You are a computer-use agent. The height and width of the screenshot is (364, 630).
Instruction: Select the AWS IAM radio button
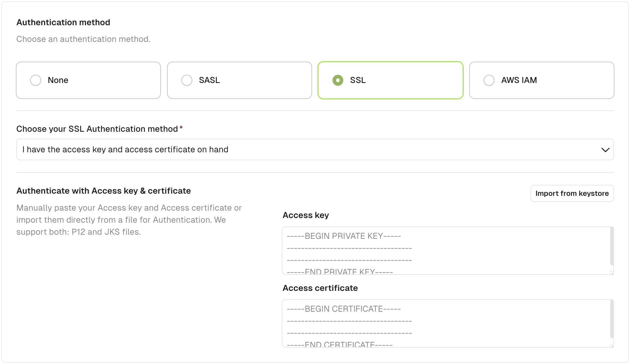click(x=489, y=80)
